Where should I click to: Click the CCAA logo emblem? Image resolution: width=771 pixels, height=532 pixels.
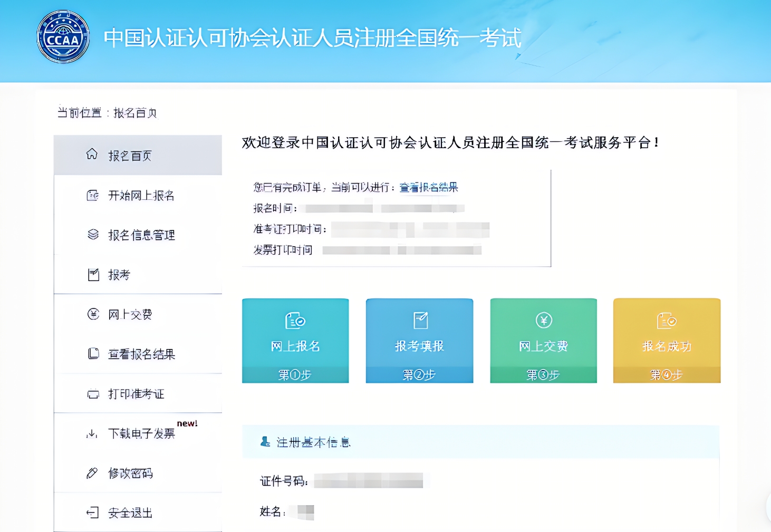[63, 37]
